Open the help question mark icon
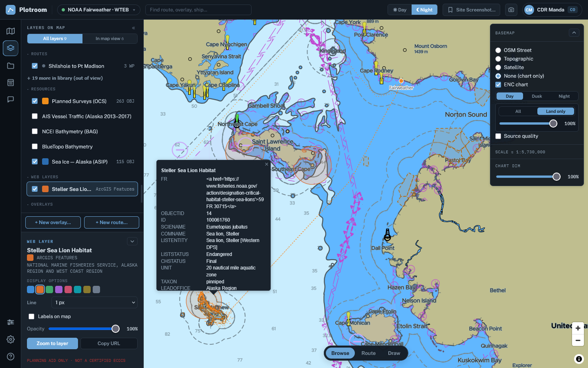588x368 pixels. click(11, 357)
